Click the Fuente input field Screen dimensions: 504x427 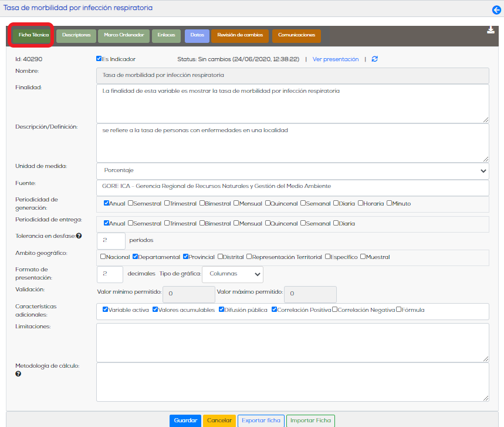coord(293,187)
